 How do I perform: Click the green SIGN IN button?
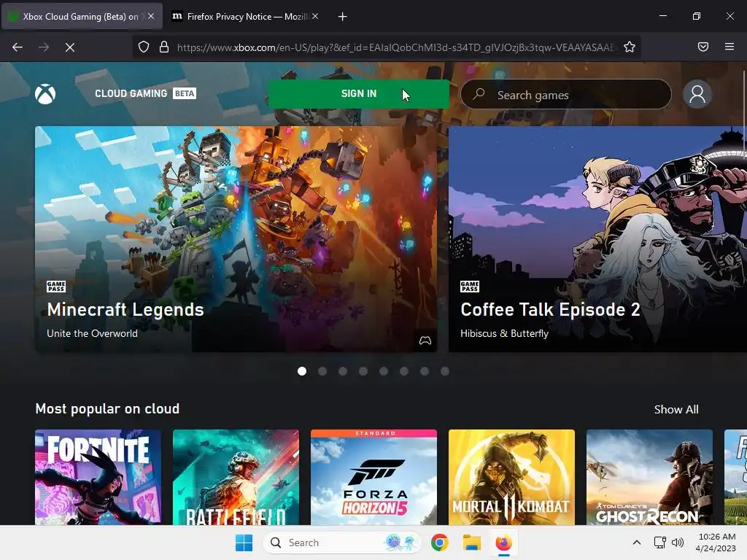[359, 93]
